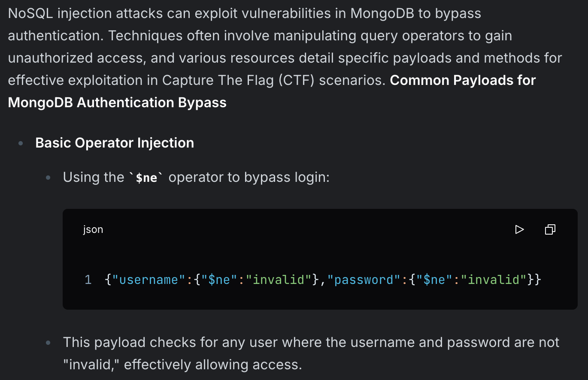The image size is (588, 380).
Task: Click the phrase "effectively allowing access."
Action: tap(213, 365)
